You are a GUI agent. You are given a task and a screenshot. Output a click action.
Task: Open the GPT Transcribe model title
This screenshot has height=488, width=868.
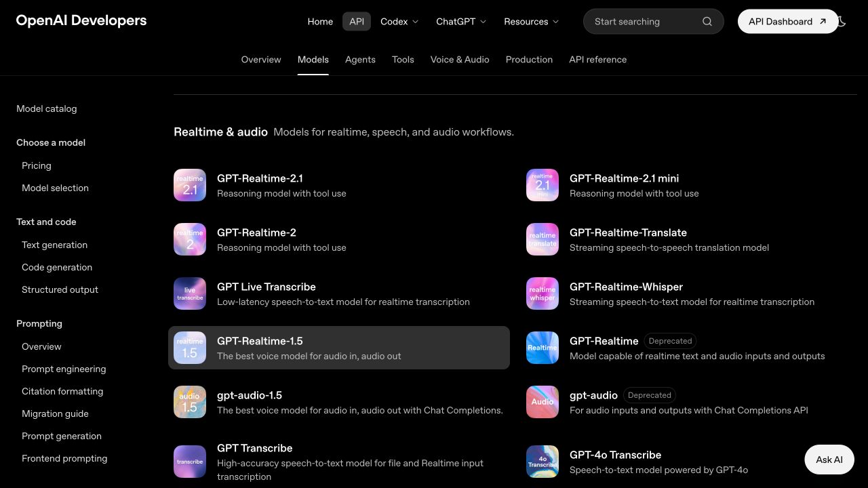(x=255, y=448)
